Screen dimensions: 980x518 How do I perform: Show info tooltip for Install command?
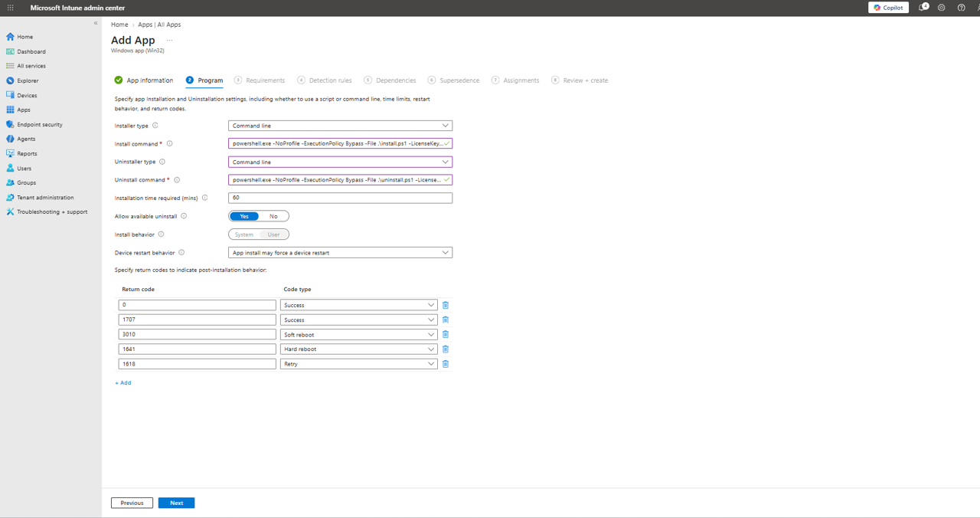(170, 143)
